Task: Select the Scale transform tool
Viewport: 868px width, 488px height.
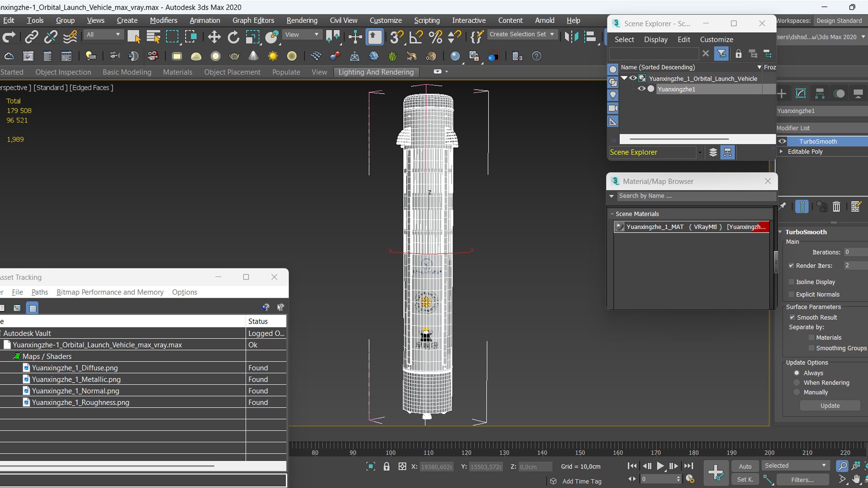Action: pyautogui.click(x=253, y=37)
